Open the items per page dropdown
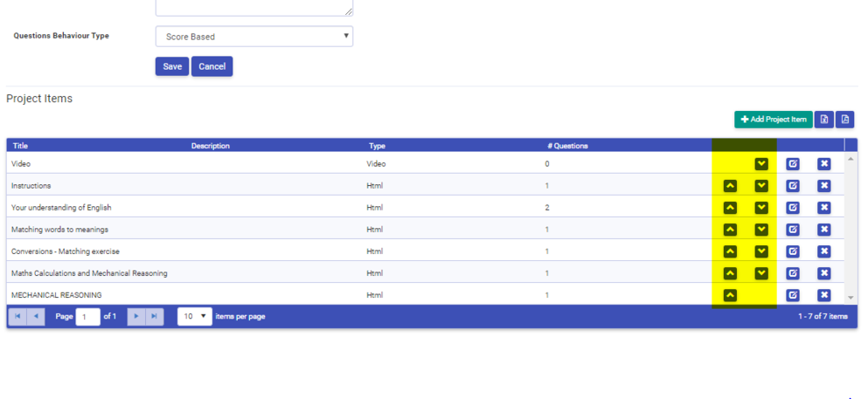The height and width of the screenshot is (399, 868). coord(194,317)
